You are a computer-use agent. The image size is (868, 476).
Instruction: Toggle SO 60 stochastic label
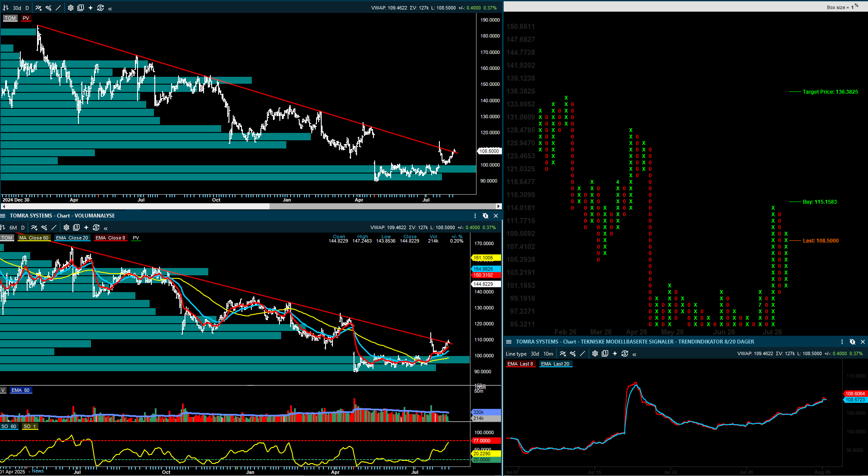tap(9, 426)
